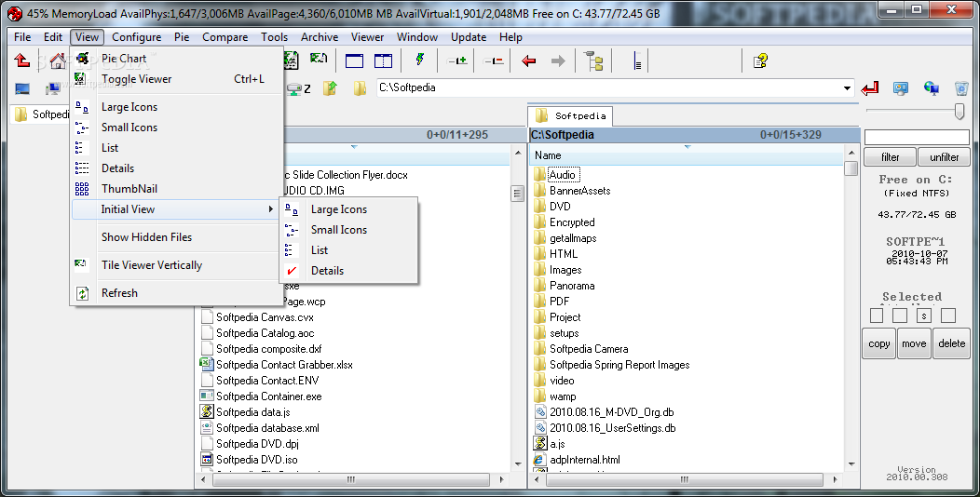Screen dimensions: 980x497
Task: Click the desktop icon in the drive bar
Action: click(22, 88)
